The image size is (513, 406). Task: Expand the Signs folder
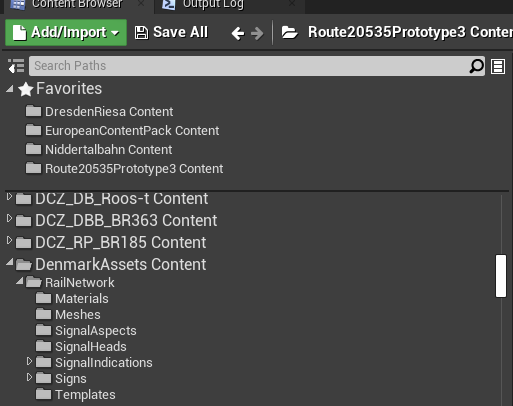29,377
